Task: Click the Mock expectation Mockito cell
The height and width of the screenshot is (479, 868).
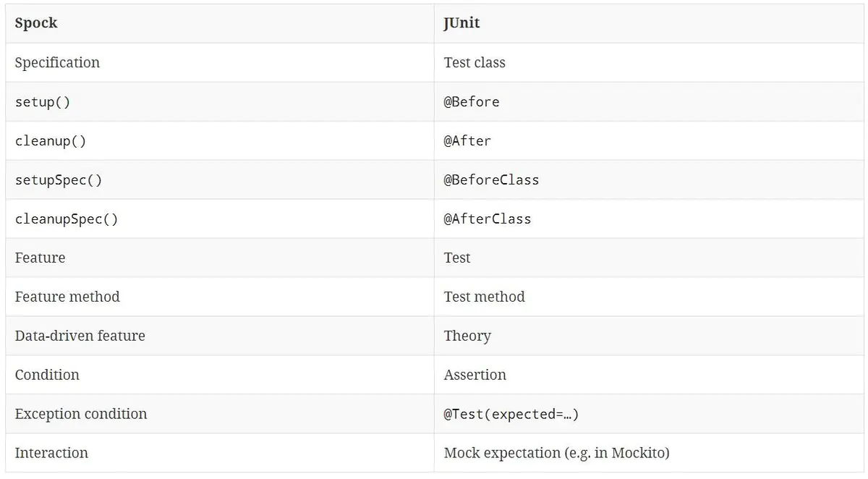Action: [556, 453]
